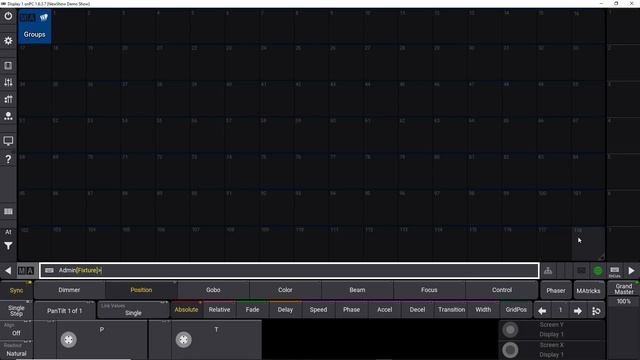Click the green status indicator circle
Image resolution: width=640 pixels, height=360 pixels.
(x=598, y=271)
